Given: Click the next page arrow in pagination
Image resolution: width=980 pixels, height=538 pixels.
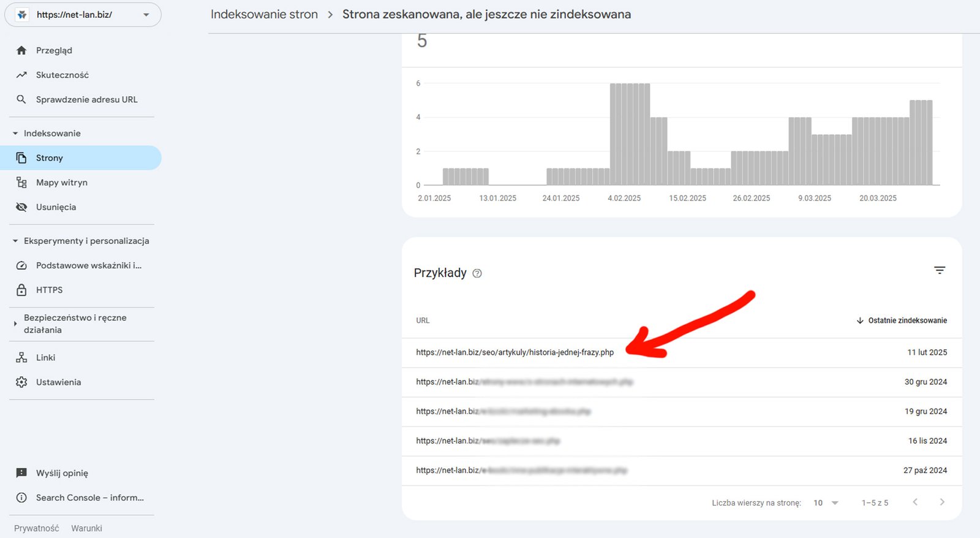Looking at the screenshot, I should click(942, 502).
